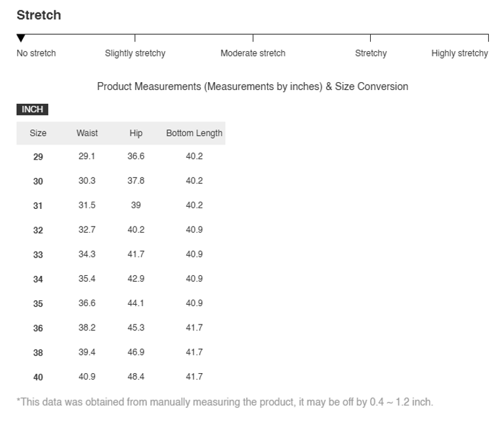Click the 'No stretch' label
The image size is (504, 425).
point(36,53)
